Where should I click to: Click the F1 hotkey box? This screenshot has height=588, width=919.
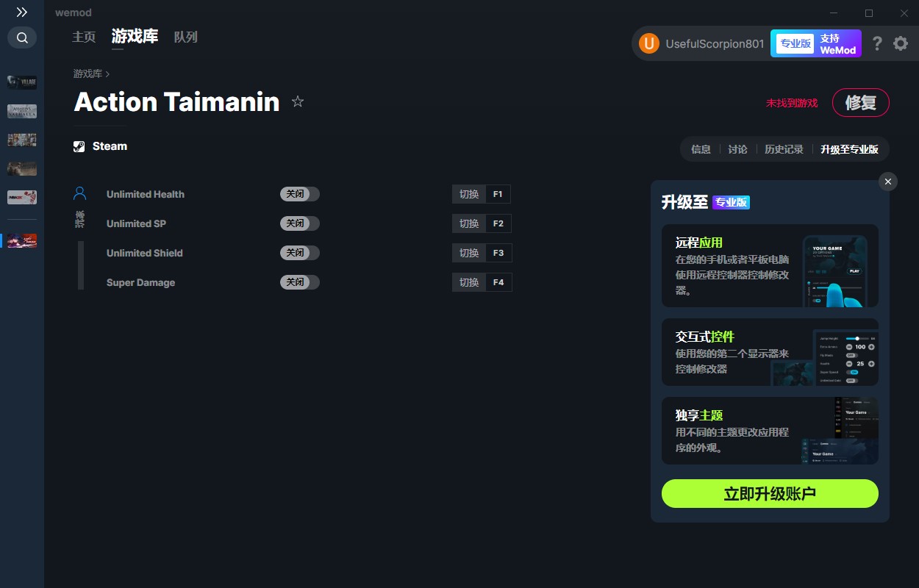[498, 194]
